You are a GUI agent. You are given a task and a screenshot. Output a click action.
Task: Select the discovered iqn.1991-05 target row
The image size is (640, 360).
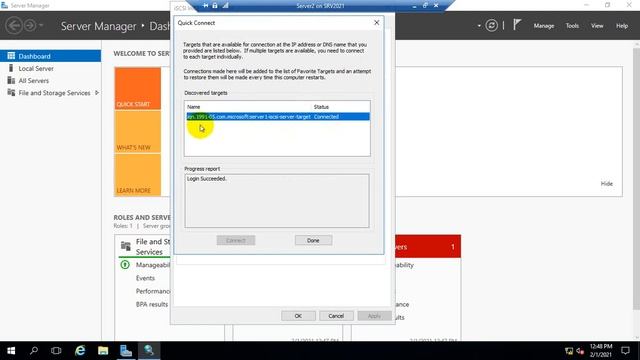[278, 117]
